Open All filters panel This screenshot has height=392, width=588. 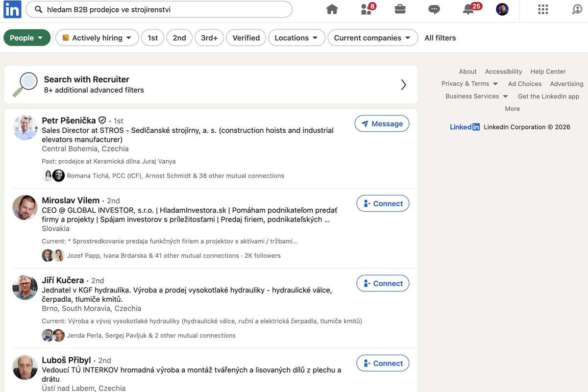tap(440, 38)
